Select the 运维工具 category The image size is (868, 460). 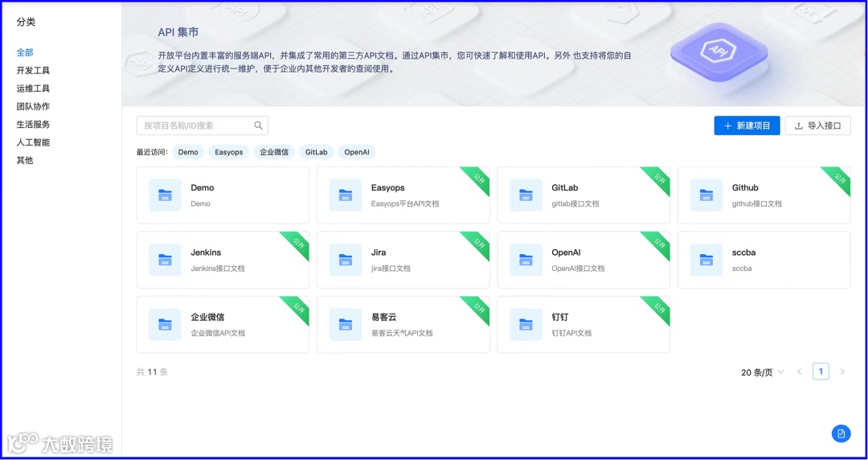click(x=33, y=88)
